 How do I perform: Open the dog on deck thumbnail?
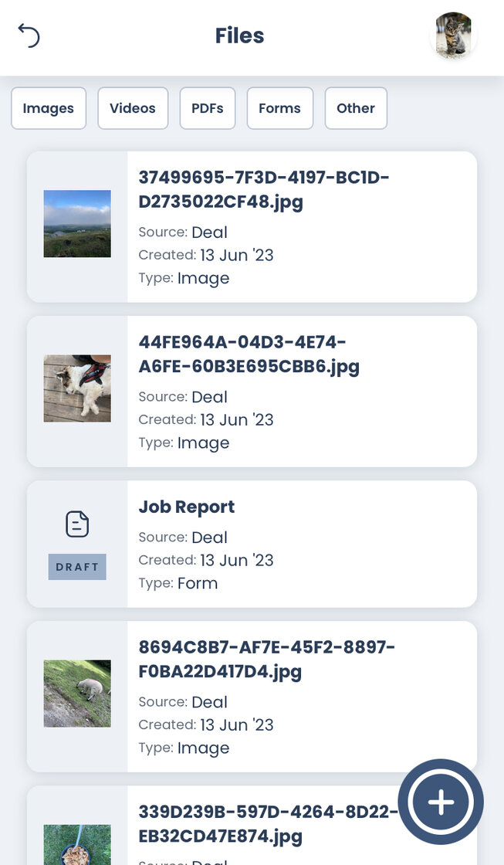coord(77,388)
